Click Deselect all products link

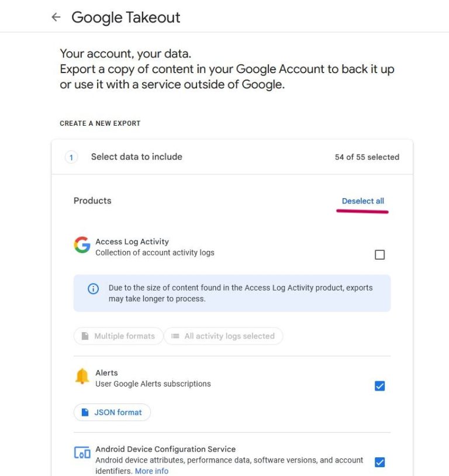tap(362, 201)
